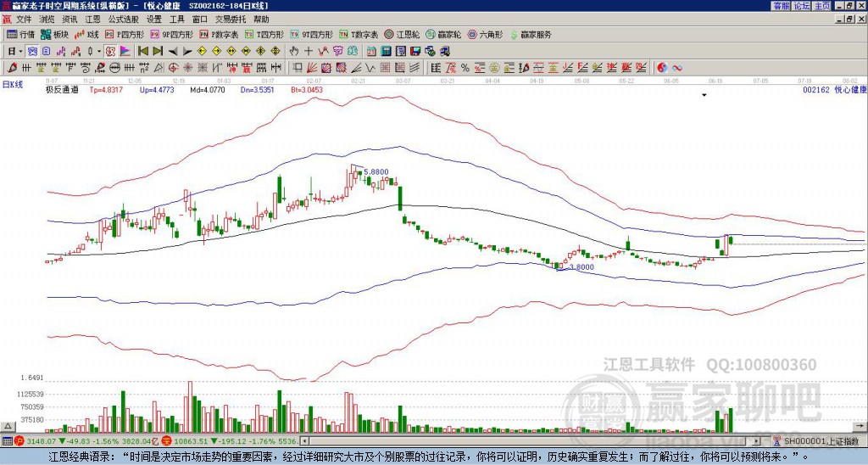Toggle the 权 price adjustment button

[x=110, y=52]
